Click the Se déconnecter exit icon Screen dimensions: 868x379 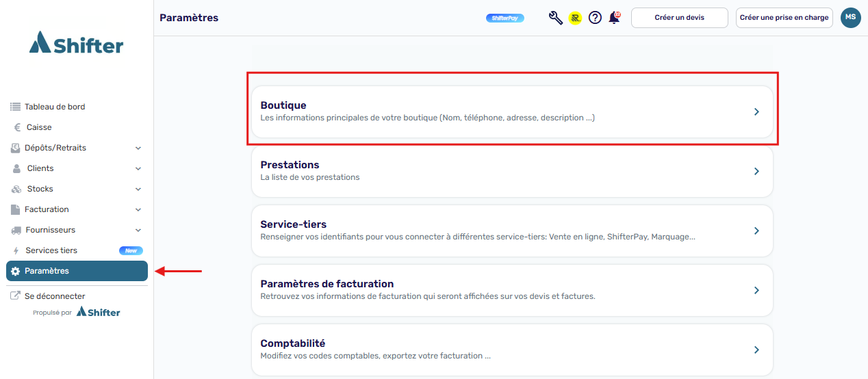[16, 296]
